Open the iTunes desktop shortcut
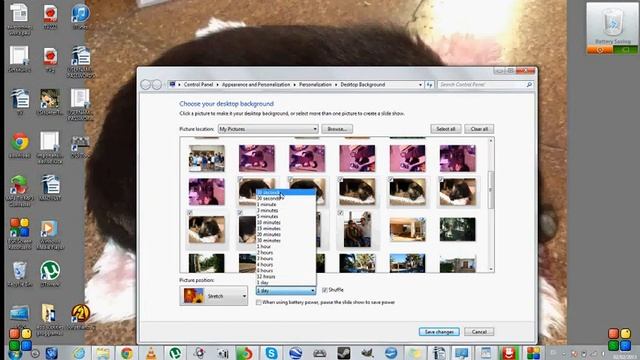Screen dimensions: 640x360 point(80,17)
